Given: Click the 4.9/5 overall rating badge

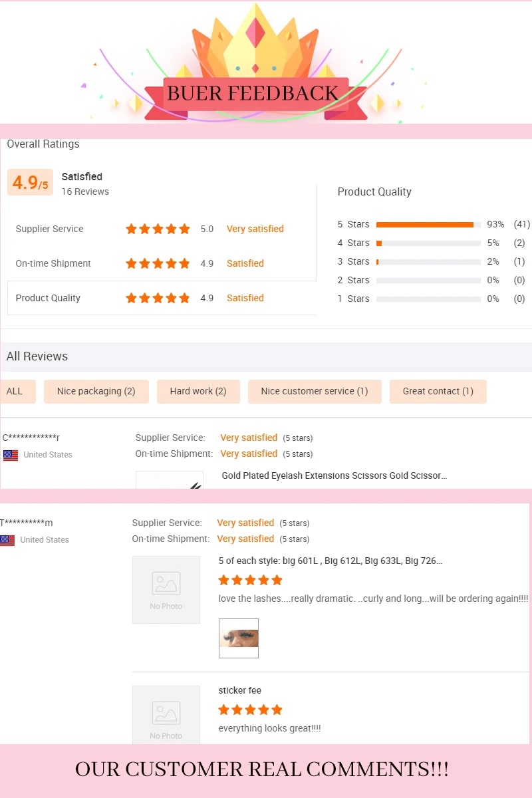Looking at the screenshot, I should [x=30, y=182].
